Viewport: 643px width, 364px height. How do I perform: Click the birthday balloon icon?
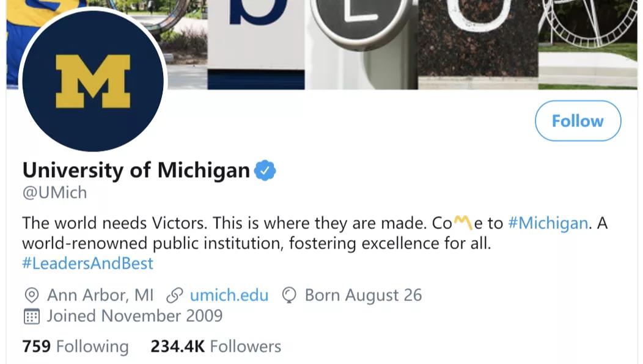289,296
